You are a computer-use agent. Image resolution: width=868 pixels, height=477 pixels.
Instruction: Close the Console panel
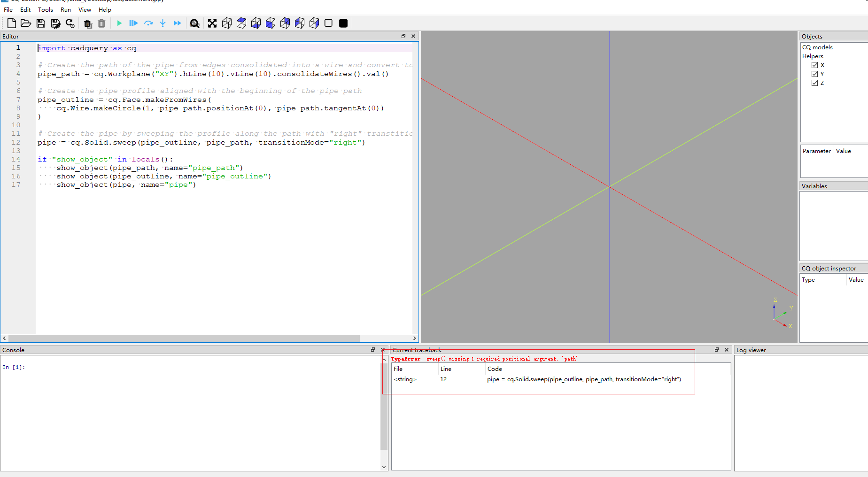[x=383, y=350]
